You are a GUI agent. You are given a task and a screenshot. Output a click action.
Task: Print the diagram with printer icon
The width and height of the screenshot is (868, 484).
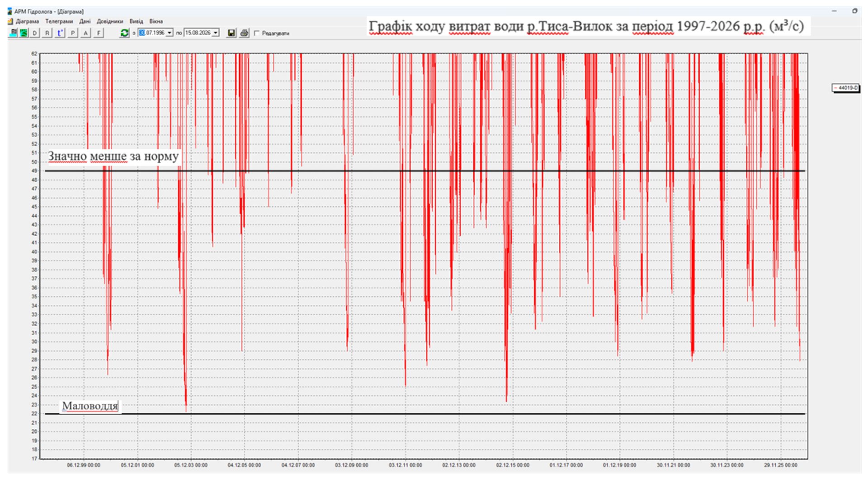point(244,33)
